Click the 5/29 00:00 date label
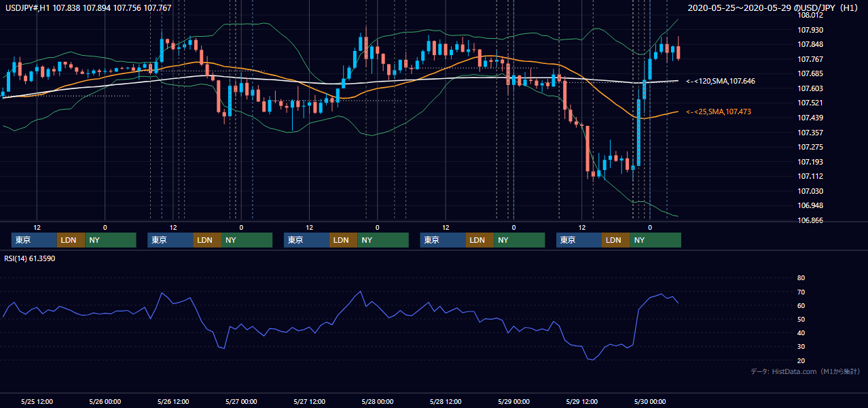This screenshot has height=408, width=868. [513, 401]
